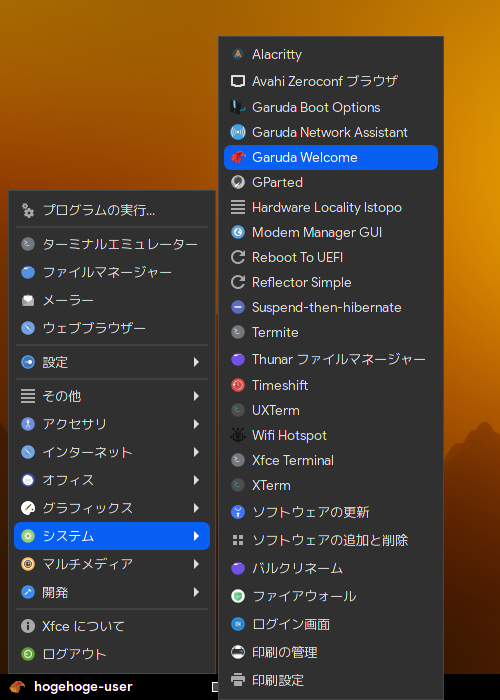Click the プログラムの実行 gears icon
500x700 pixels.
[x=28, y=210]
